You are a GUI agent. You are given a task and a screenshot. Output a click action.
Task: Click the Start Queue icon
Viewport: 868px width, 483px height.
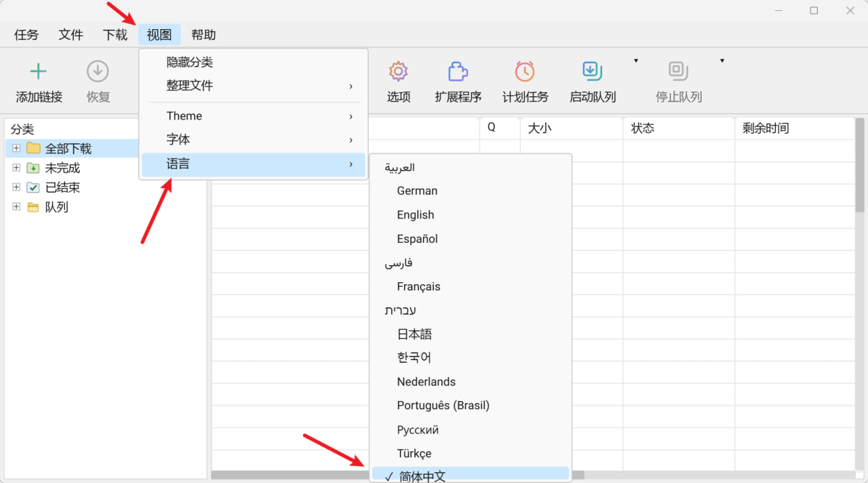(592, 71)
